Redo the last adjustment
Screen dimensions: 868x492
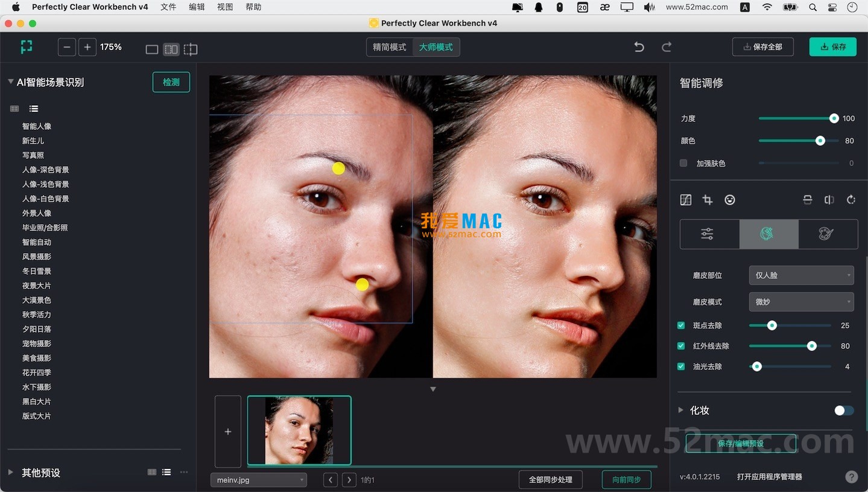(667, 47)
